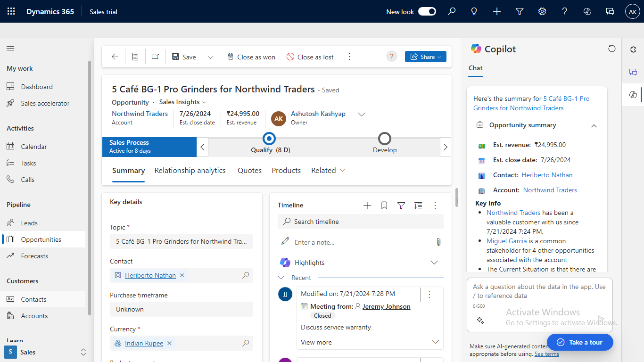Reset Copilot chat with refresh icon
The width and height of the screenshot is (644, 362).
pos(612,49)
